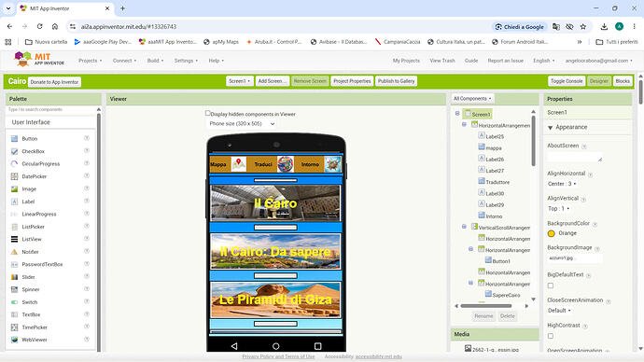Click the map pin image in phone preview

(239, 164)
